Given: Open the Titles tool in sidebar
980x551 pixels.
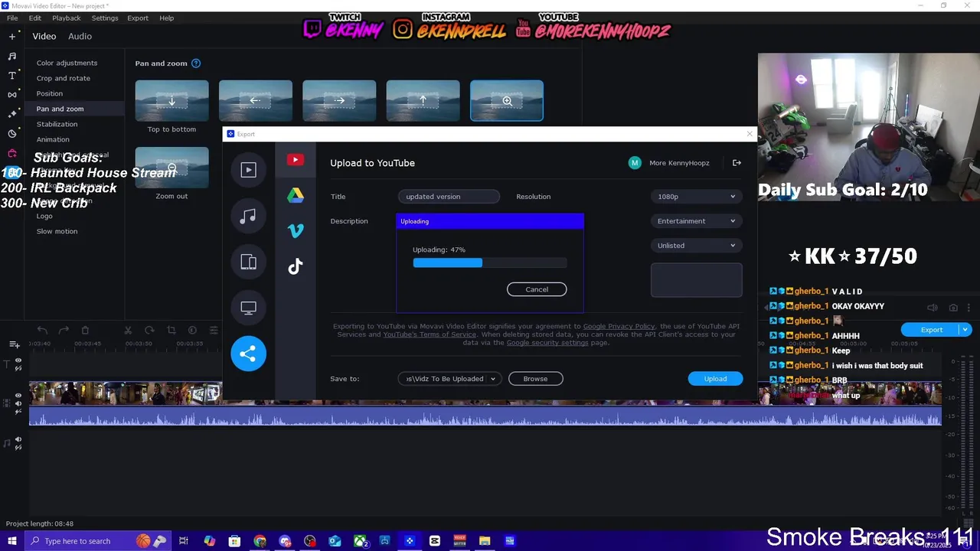Looking at the screenshot, I should [x=12, y=75].
